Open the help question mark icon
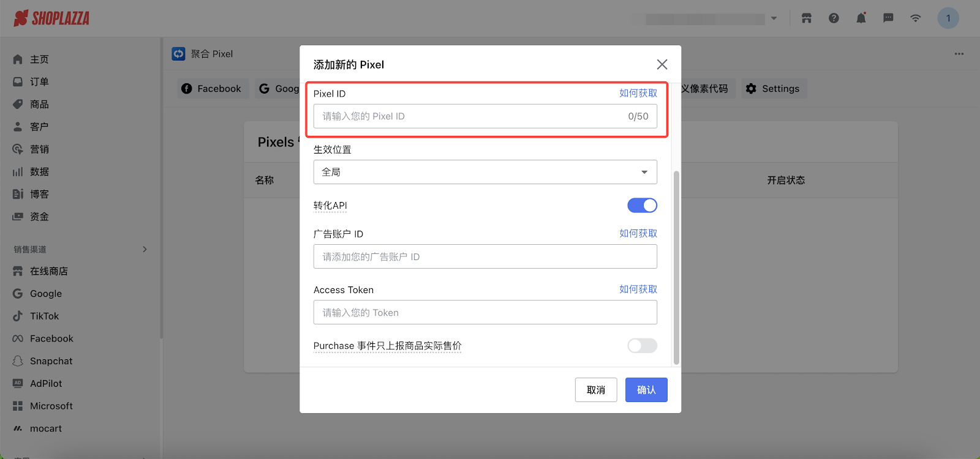This screenshot has width=980, height=459. [834, 18]
